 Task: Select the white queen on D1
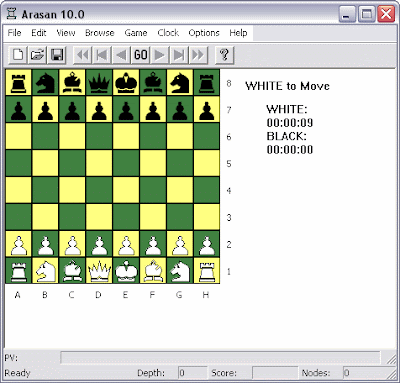point(99,271)
